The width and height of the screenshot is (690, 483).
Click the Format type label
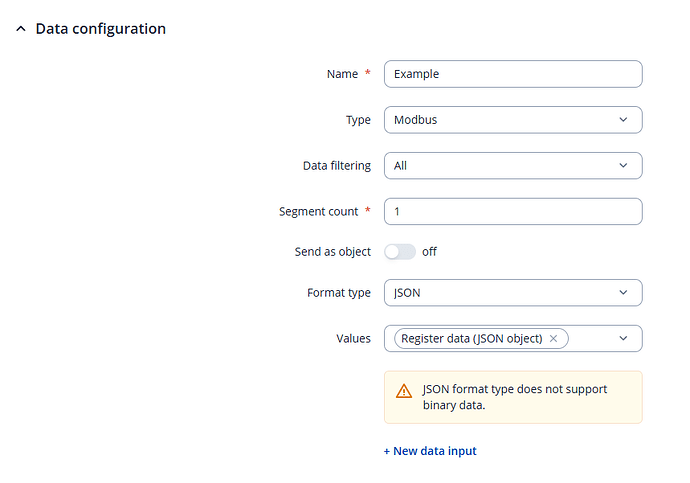click(x=338, y=293)
